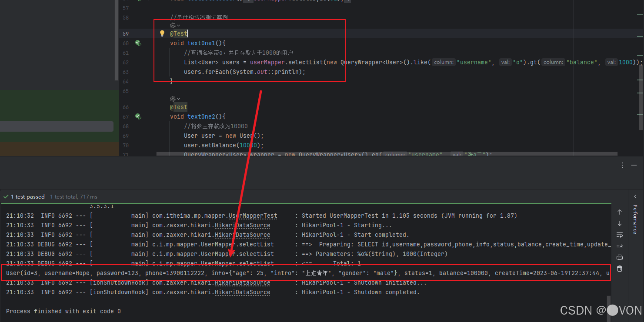644x322 pixels.
Task: Open the Performance vertical tab
Action: (x=635, y=219)
